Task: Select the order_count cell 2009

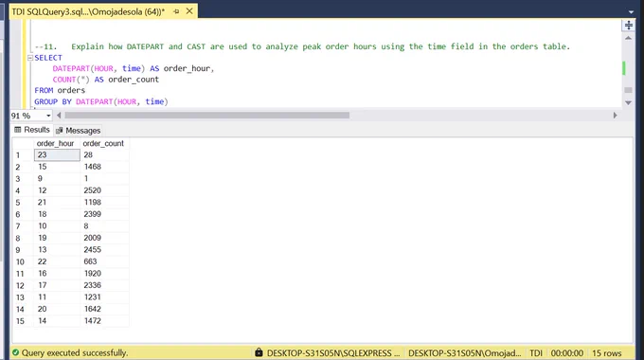Action: click(x=104, y=238)
